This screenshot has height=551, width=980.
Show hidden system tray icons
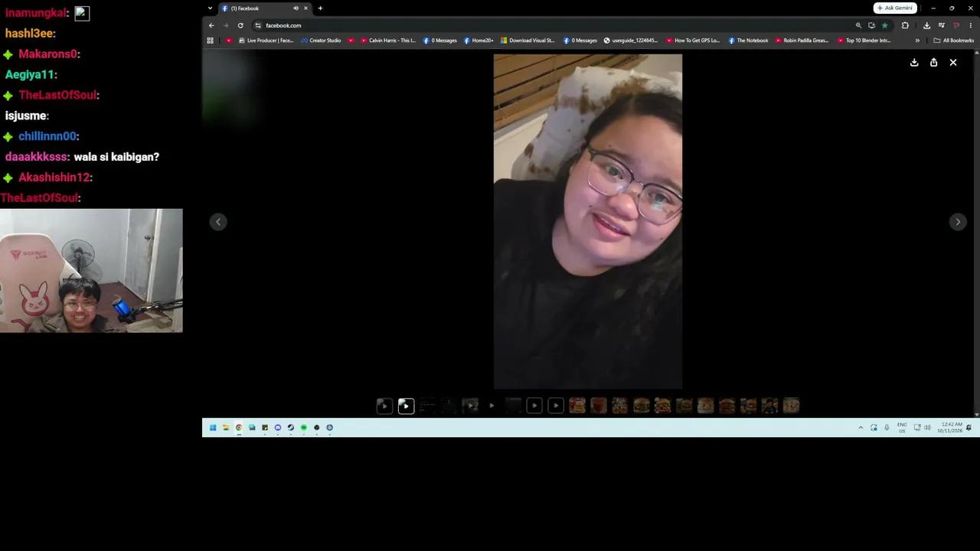click(x=861, y=428)
